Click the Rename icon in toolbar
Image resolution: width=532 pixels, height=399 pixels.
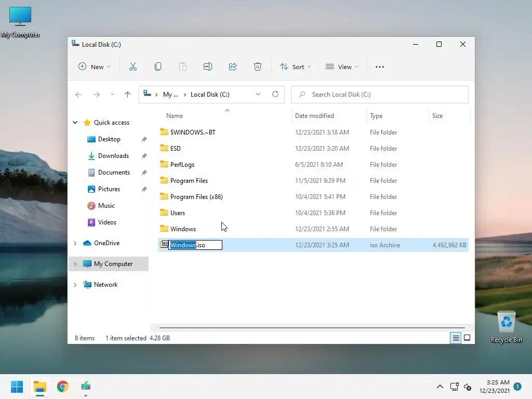208,67
